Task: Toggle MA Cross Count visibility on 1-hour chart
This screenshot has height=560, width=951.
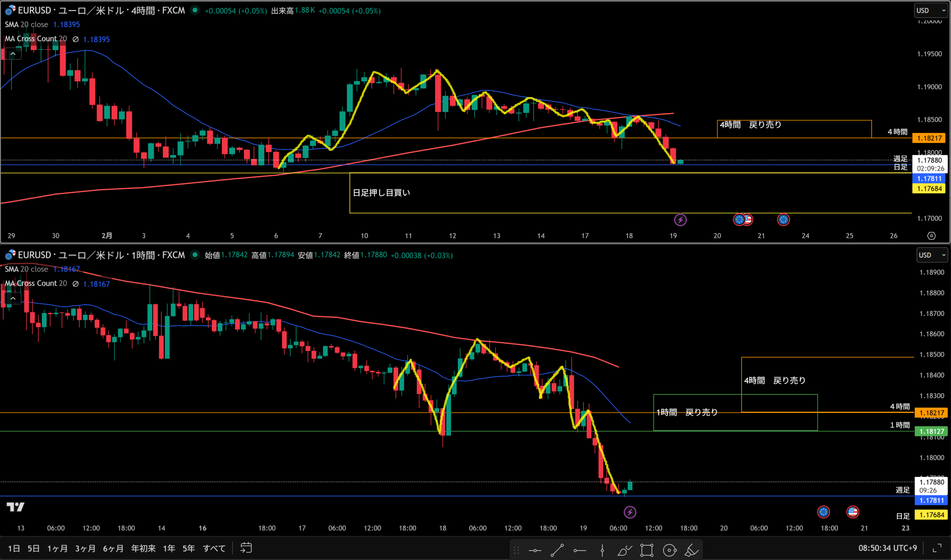Action: pyautogui.click(x=75, y=284)
